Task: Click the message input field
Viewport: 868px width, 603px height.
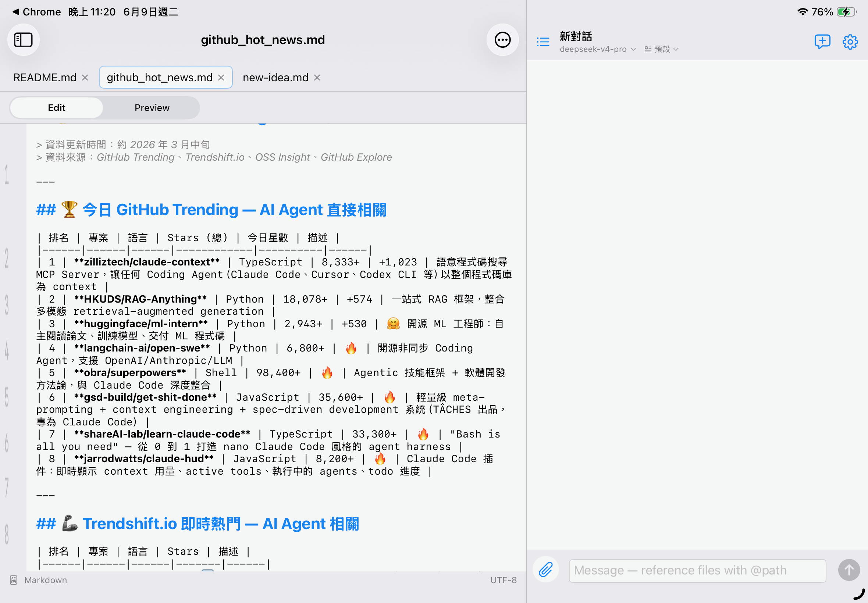Action: coord(697,571)
